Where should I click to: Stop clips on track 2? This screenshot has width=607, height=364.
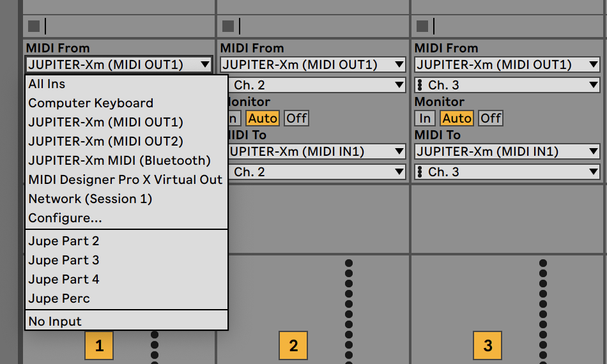coord(228,26)
